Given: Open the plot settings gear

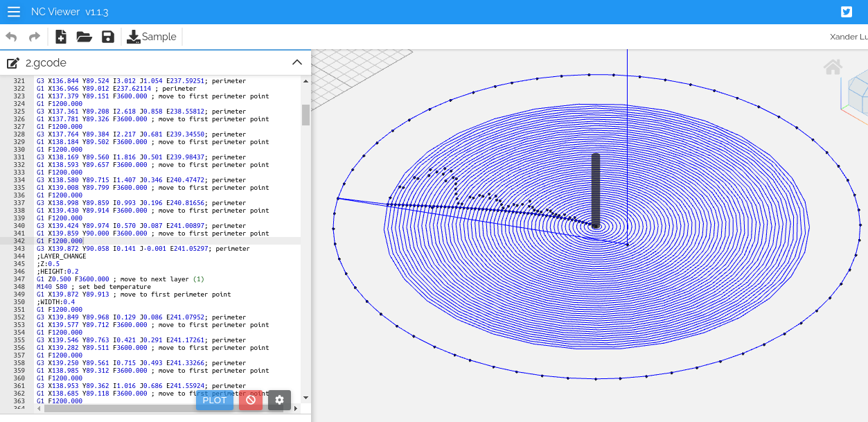Looking at the screenshot, I should [x=279, y=400].
